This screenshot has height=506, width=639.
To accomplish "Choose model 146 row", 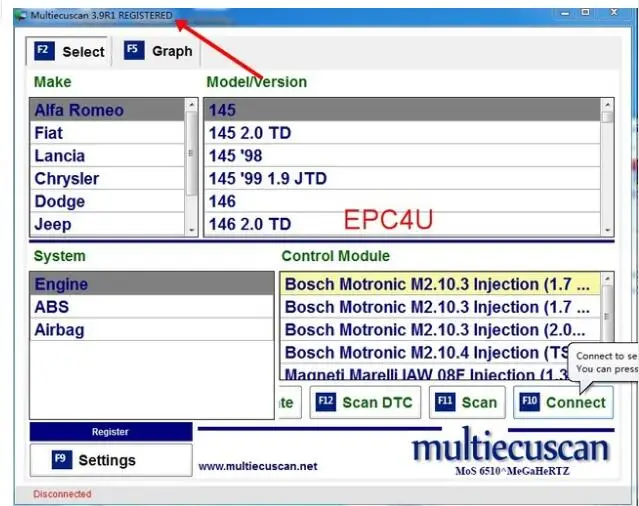I will (403, 201).
